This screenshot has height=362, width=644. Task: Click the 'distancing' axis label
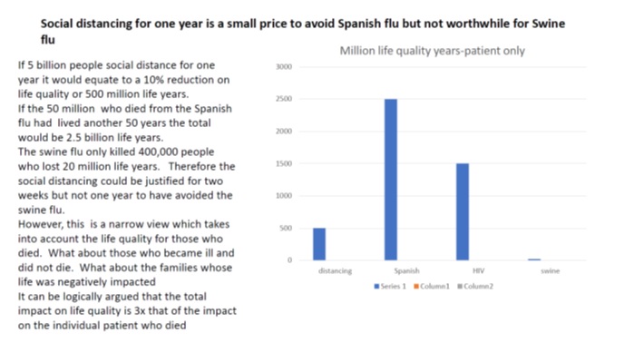click(335, 270)
